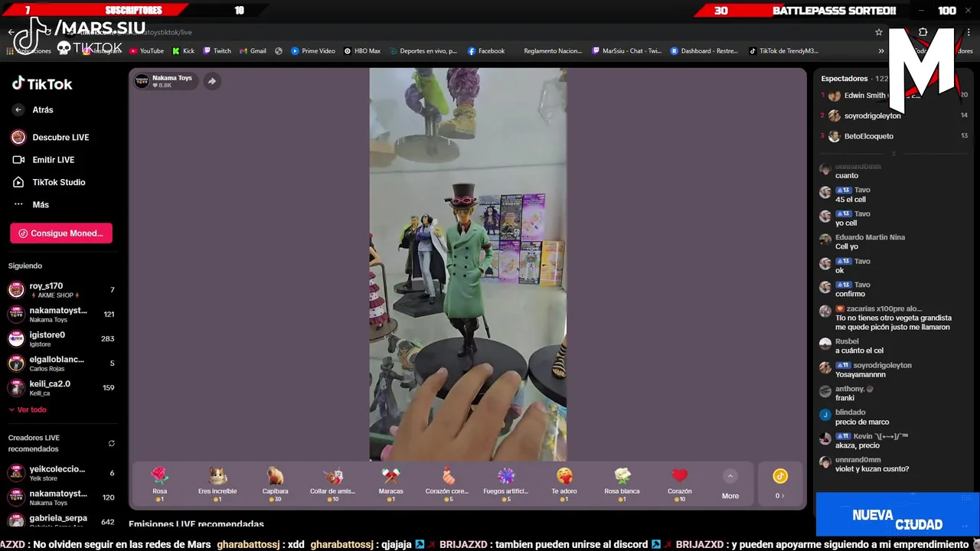
Task: Open Gmail bookmark in bookmarks bar
Action: (253, 51)
